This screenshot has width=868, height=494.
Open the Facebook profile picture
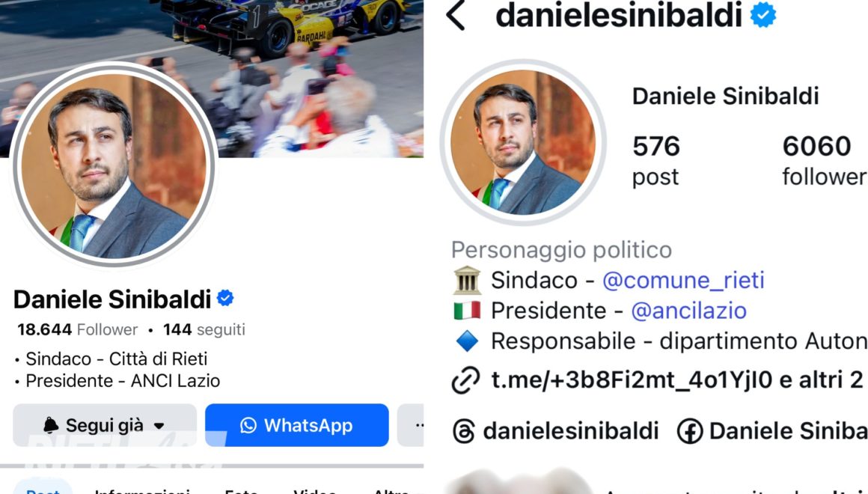tap(113, 165)
